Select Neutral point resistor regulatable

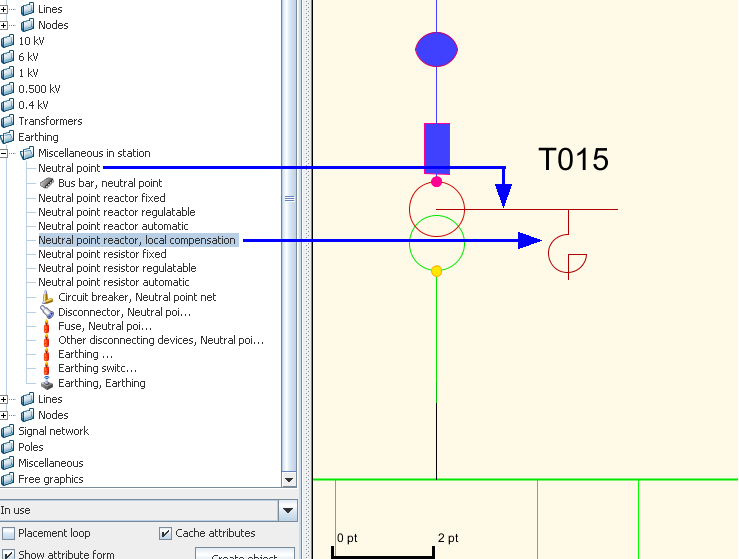(117, 268)
